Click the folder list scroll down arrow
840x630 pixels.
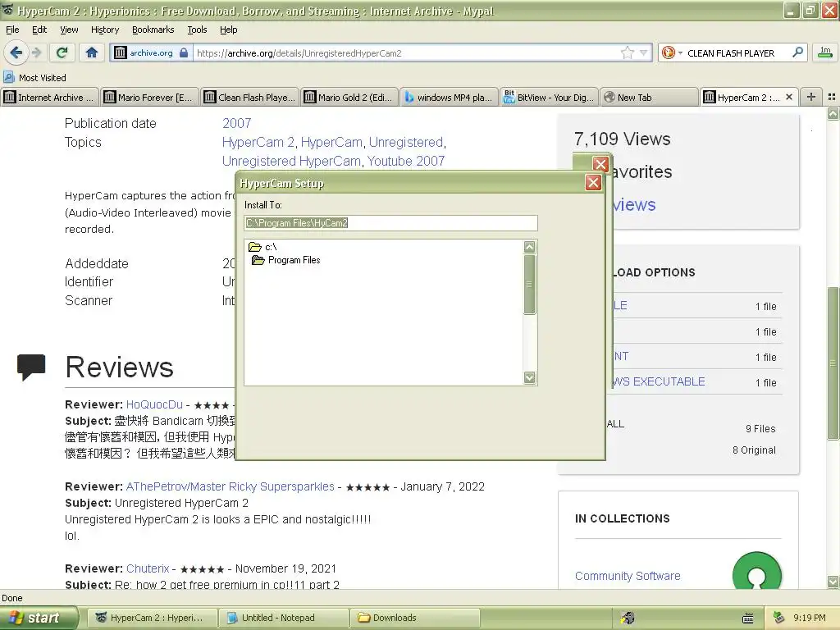[529, 377]
